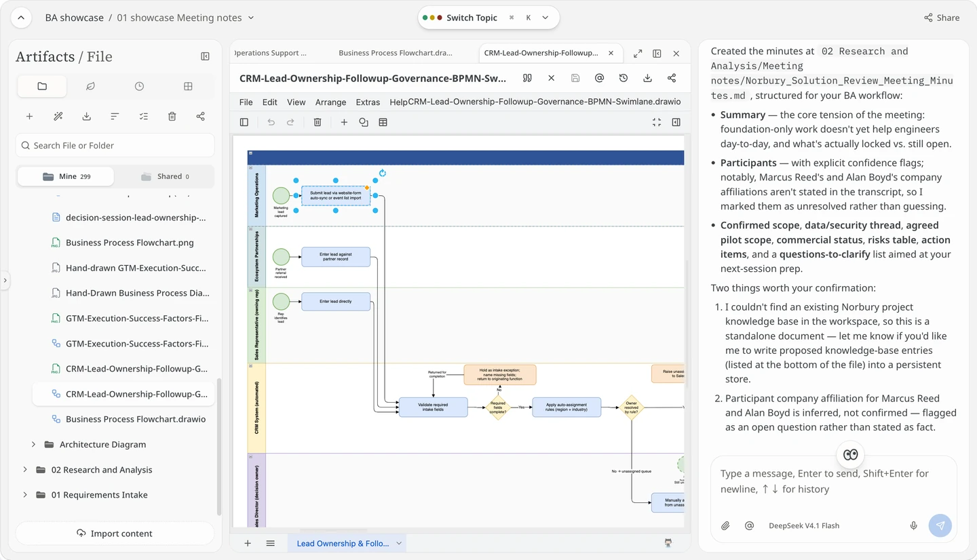977x560 pixels.
Task: Insert element with draw.io plus icon
Action: (344, 122)
